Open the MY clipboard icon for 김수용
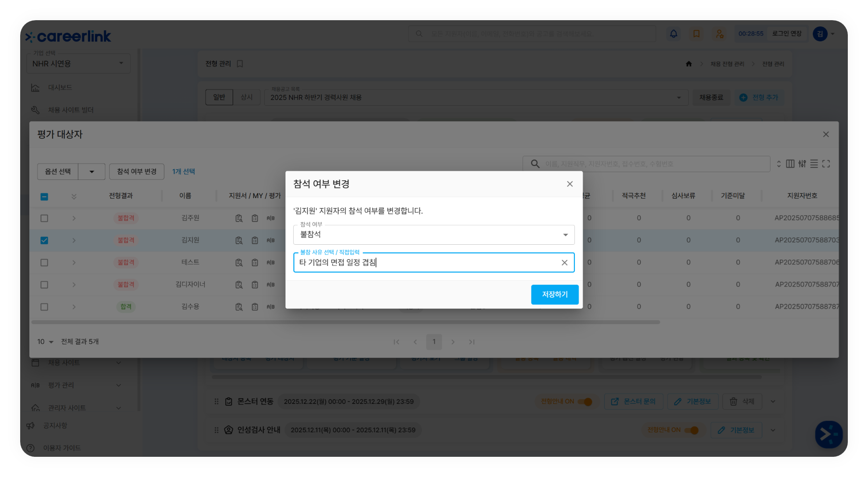The width and height of the screenshot is (868, 477). pyautogui.click(x=255, y=307)
